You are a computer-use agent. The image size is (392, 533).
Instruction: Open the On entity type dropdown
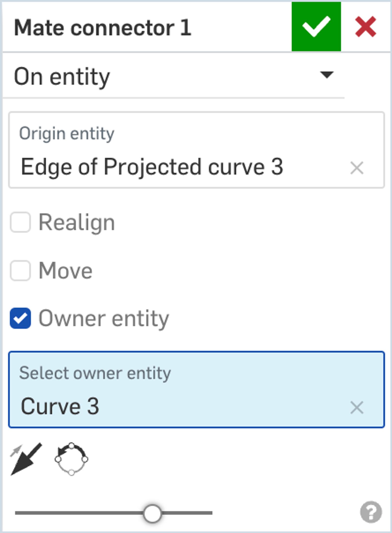point(171,76)
